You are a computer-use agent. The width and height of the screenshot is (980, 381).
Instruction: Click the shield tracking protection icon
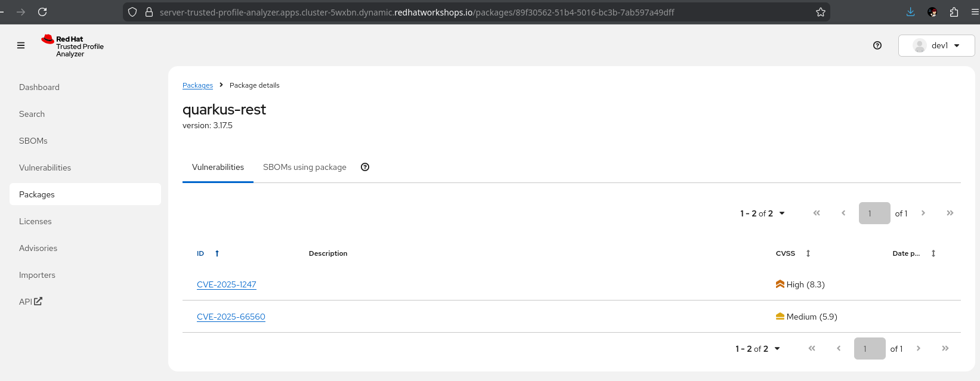click(132, 12)
